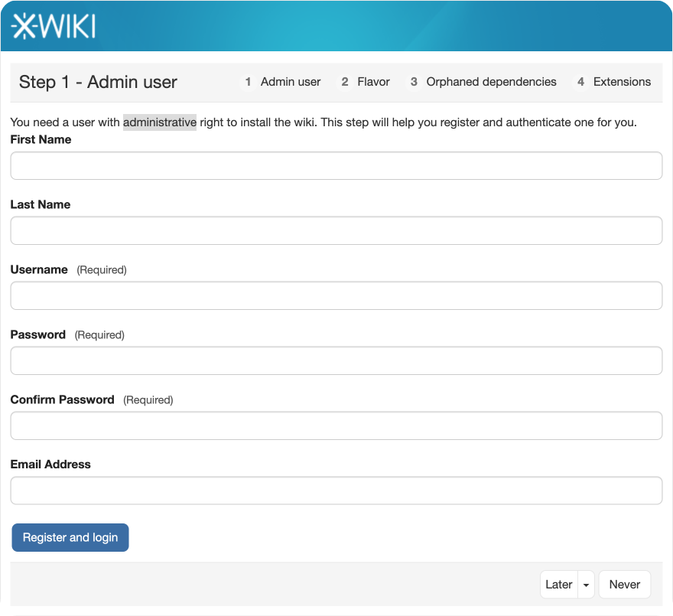This screenshot has width=673, height=616.
Task: Click into the Last Name field
Action: (x=336, y=230)
